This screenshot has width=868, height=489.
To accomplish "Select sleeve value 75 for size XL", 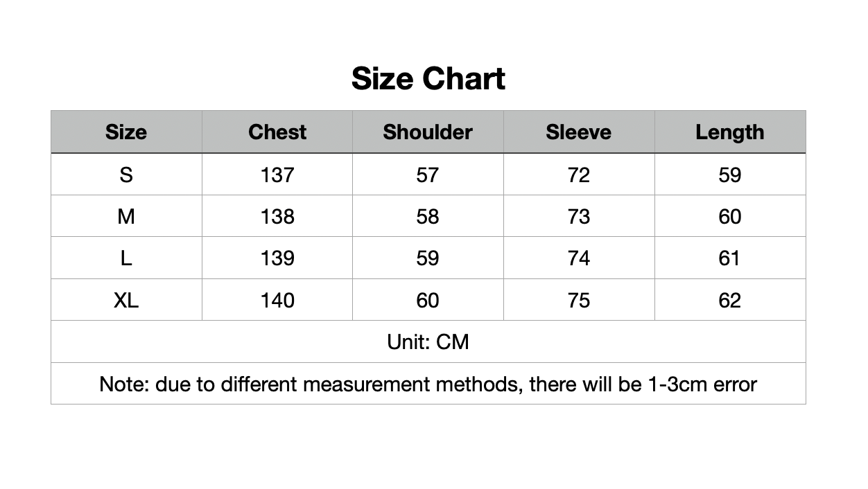I will coord(579,300).
